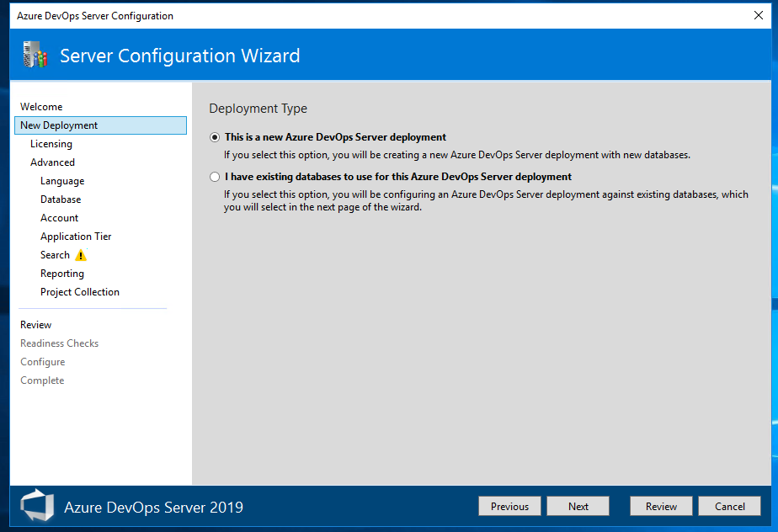This screenshot has height=532, width=778.
Task: Click the Configure step in navigation
Action: coord(43,362)
